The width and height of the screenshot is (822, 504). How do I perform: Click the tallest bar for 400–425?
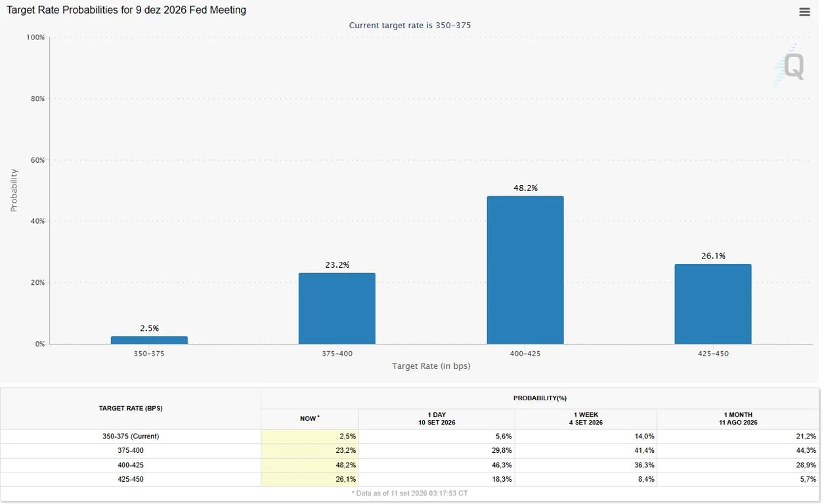(525, 270)
